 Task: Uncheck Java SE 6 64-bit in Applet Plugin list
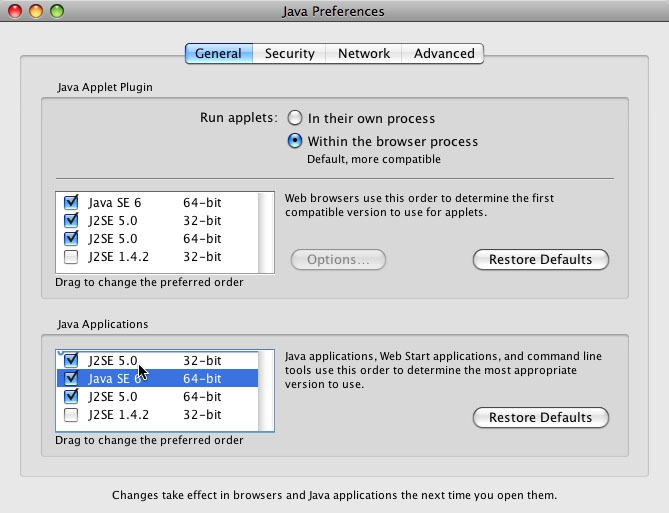coord(71,202)
